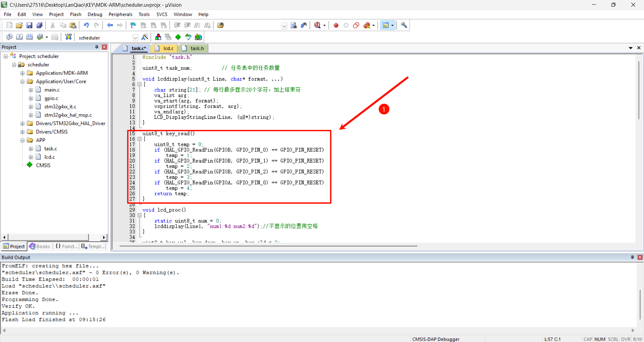Screen dimensions: 644x342
Task: Open the Debug menu
Action: pos(95,14)
